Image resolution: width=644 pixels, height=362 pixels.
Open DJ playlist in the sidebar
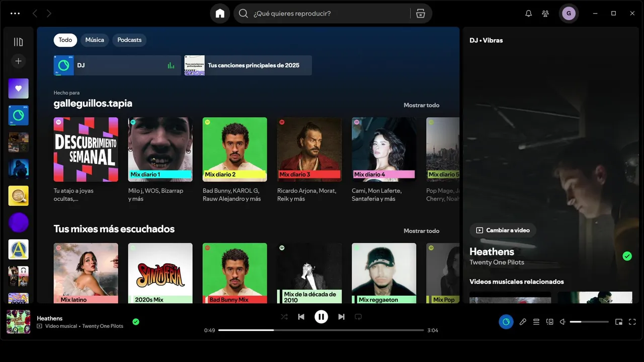[19, 115]
